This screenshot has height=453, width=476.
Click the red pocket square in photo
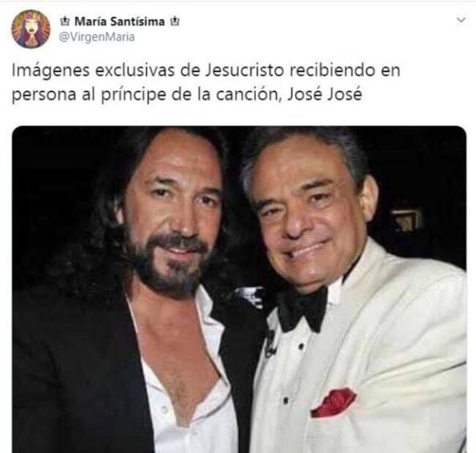333,403
